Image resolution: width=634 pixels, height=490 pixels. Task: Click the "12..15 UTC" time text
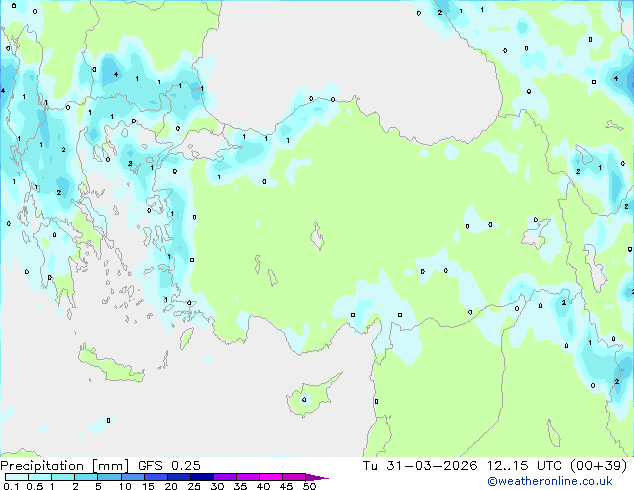[524, 466]
